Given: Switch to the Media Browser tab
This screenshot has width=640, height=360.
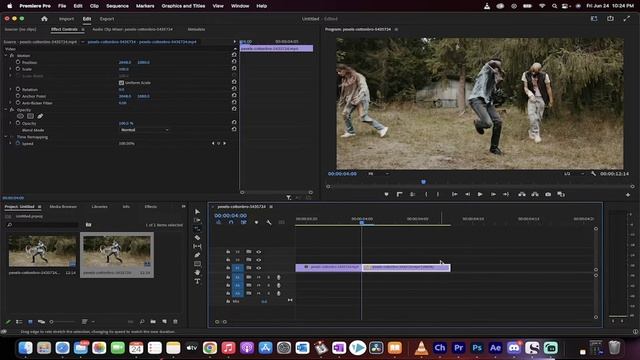Looking at the screenshot, I should pos(63,207).
